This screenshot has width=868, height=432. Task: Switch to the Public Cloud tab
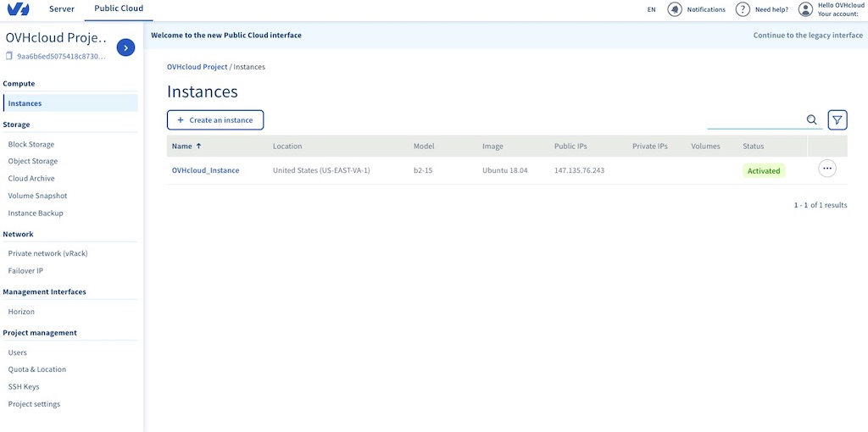click(119, 8)
